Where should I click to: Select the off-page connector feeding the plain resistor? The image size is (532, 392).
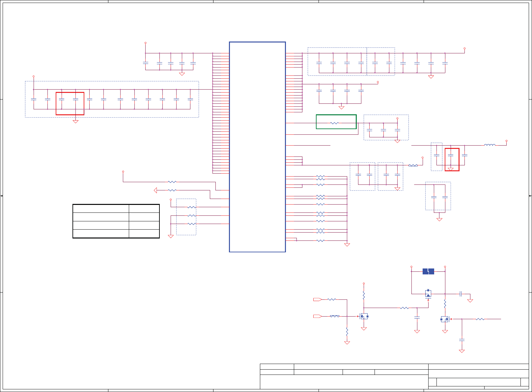pos(318,299)
